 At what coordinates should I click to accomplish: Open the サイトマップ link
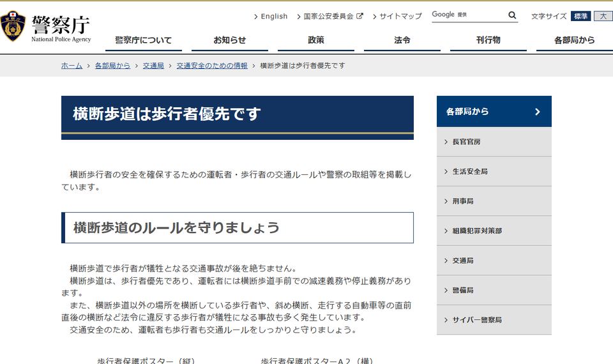click(x=401, y=17)
